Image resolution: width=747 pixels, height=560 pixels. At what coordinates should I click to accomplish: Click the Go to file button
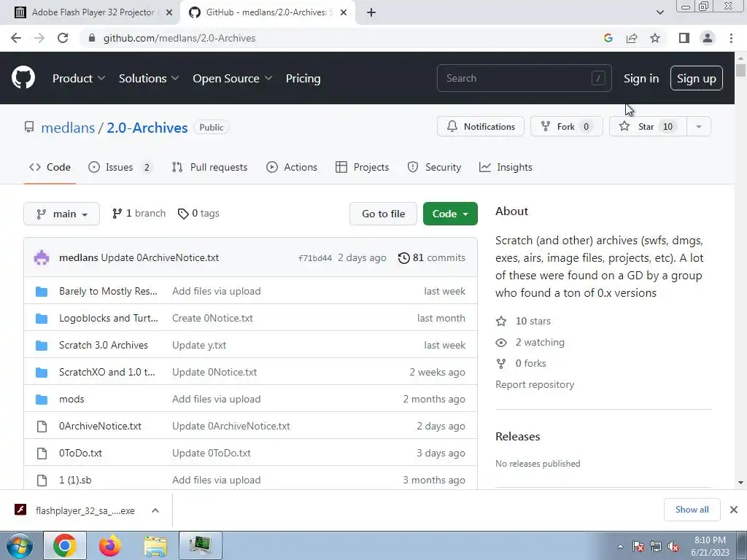383,214
